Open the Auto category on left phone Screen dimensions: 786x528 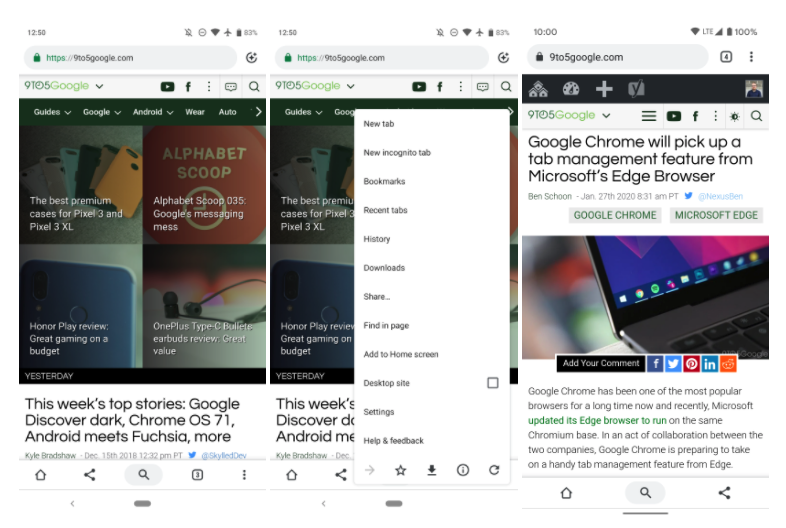point(228,112)
